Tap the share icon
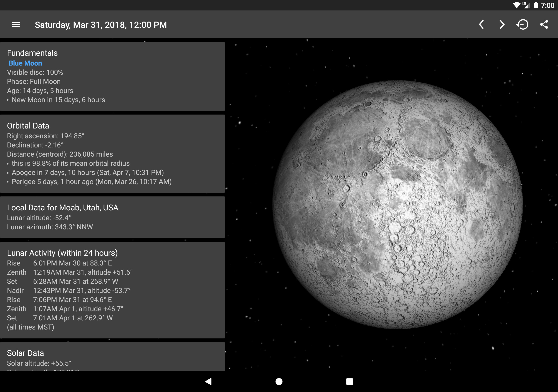558x392 pixels. click(544, 25)
